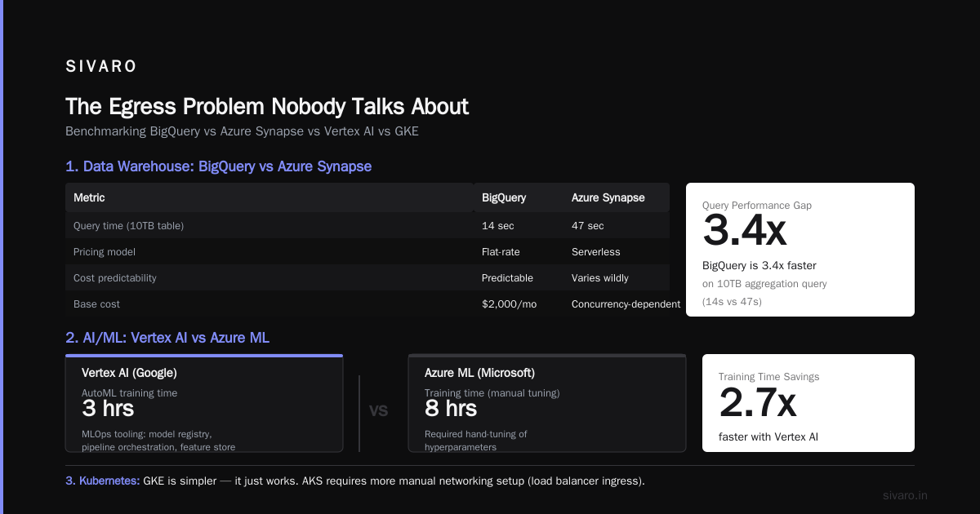The height and width of the screenshot is (514, 980).
Task: Click the 'BigQuery' column header
Action: tap(504, 197)
